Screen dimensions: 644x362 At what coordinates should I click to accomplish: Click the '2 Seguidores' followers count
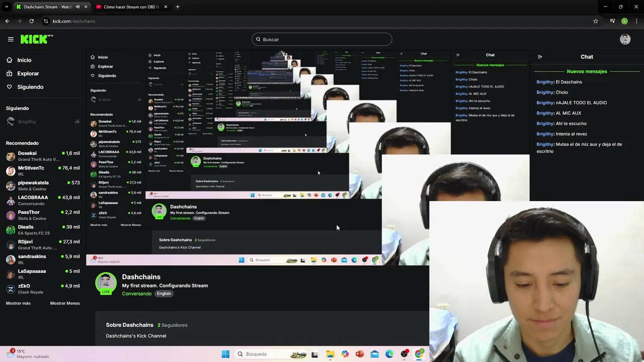click(x=172, y=325)
